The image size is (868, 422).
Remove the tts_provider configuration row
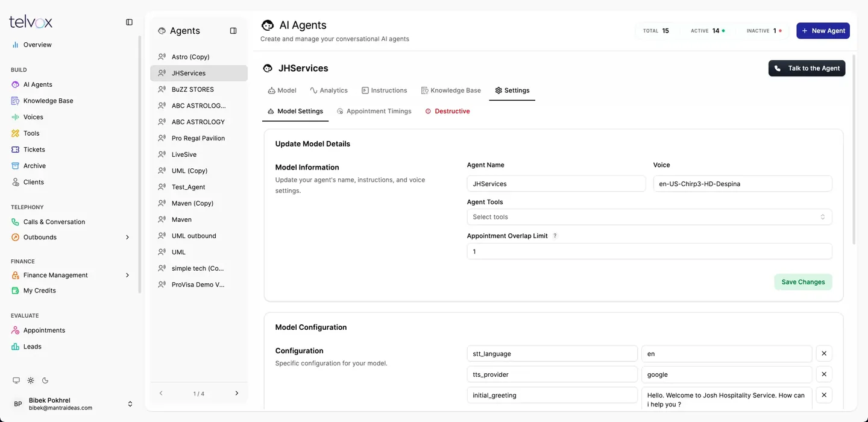pos(824,374)
